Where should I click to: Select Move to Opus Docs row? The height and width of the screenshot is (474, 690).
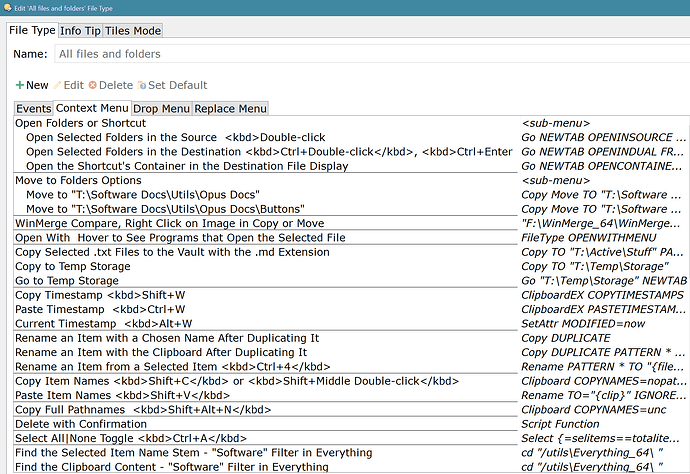click(352, 195)
